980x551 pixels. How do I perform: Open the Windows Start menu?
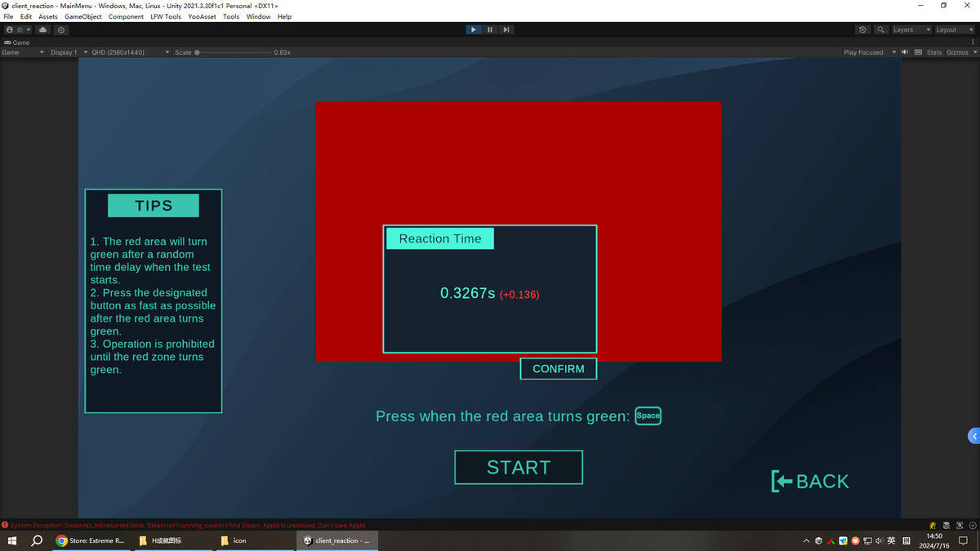(x=12, y=540)
